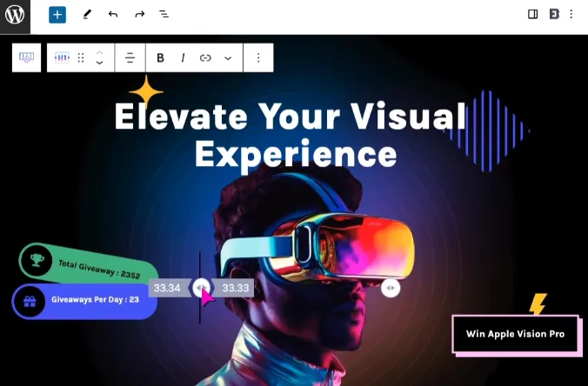Redo the last change

click(139, 15)
